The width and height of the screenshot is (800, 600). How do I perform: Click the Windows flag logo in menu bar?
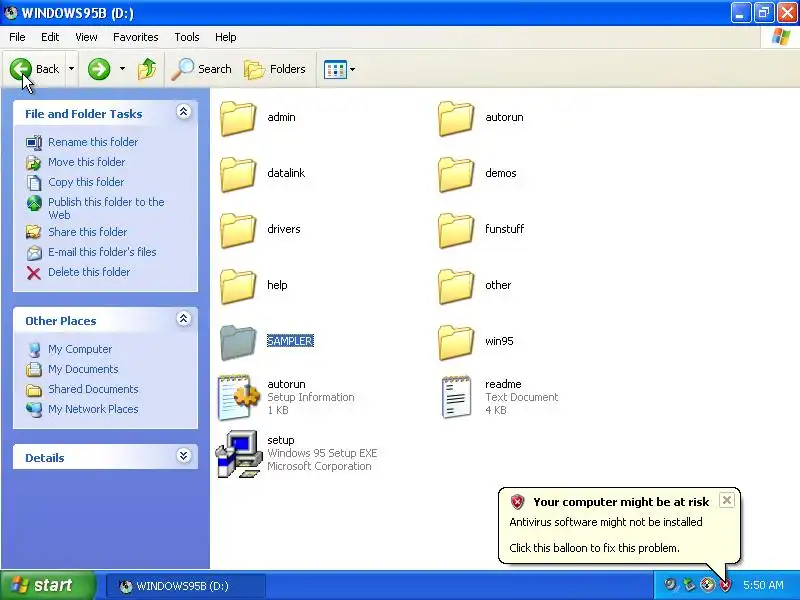(781, 37)
